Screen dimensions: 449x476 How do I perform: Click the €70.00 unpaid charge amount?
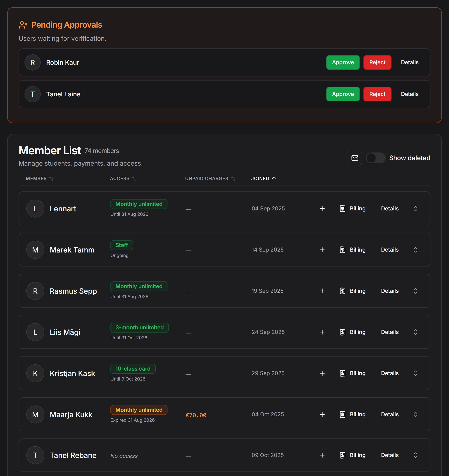point(196,415)
